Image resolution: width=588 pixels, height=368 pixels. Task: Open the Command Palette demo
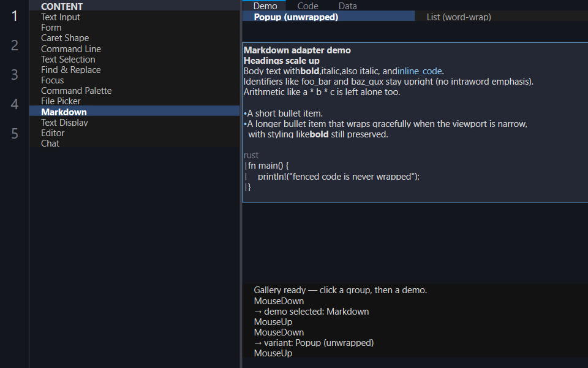coord(134,91)
